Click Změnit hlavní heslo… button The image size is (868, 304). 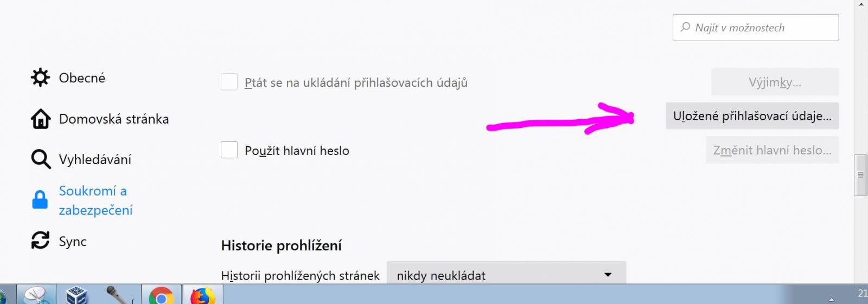pos(772,150)
